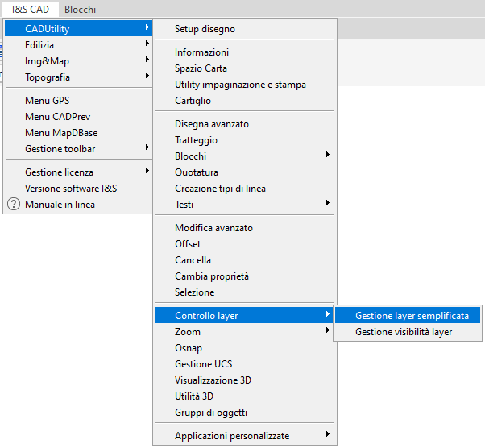The image size is (485, 448).
Task: Open the Blocchi menu in menu bar
Action: pyautogui.click(x=80, y=10)
